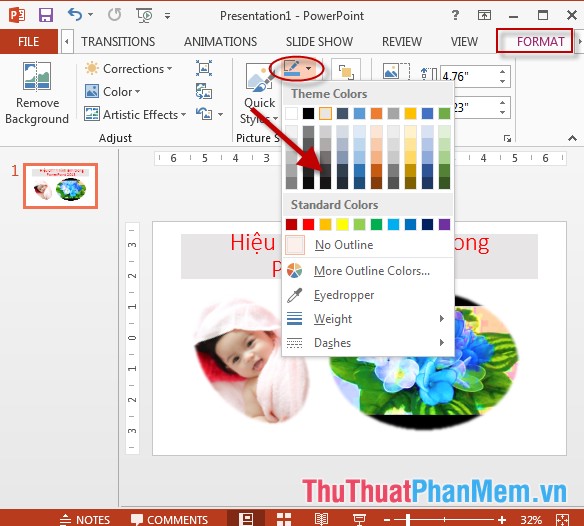Click the Compress Pictures icon

pos(204,68)
